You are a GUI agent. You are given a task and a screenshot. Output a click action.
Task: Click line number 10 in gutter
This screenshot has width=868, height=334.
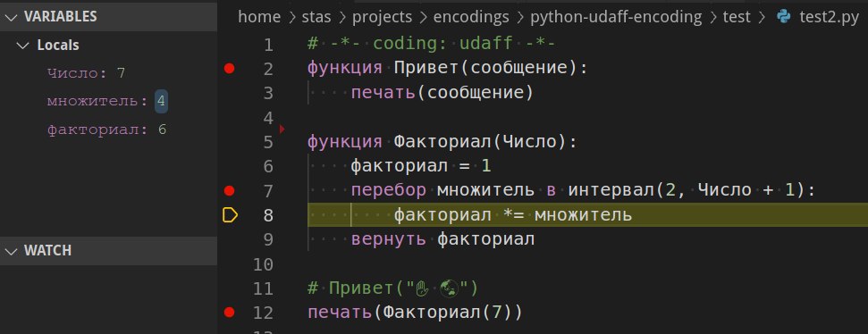click(263, 264)
